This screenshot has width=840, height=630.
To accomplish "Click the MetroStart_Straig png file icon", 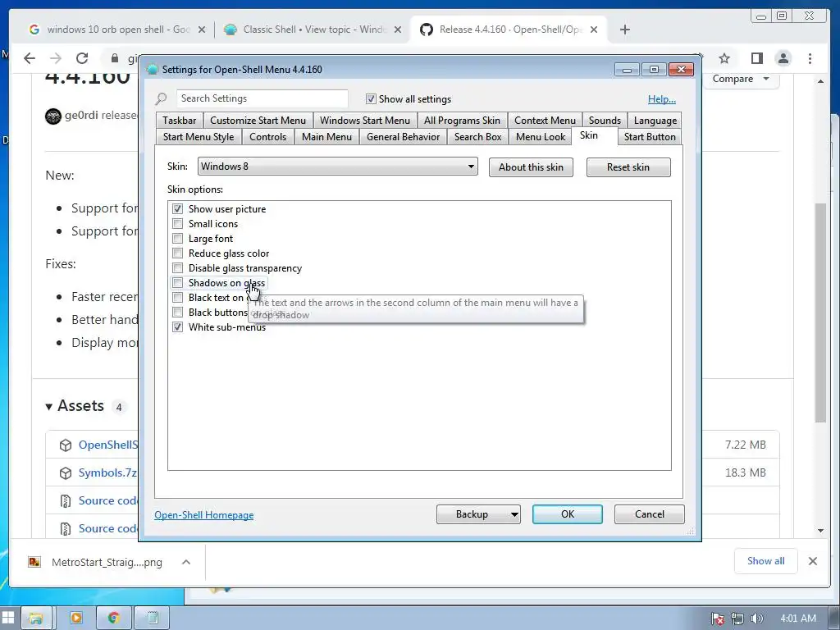I will (x=34, y=562).
